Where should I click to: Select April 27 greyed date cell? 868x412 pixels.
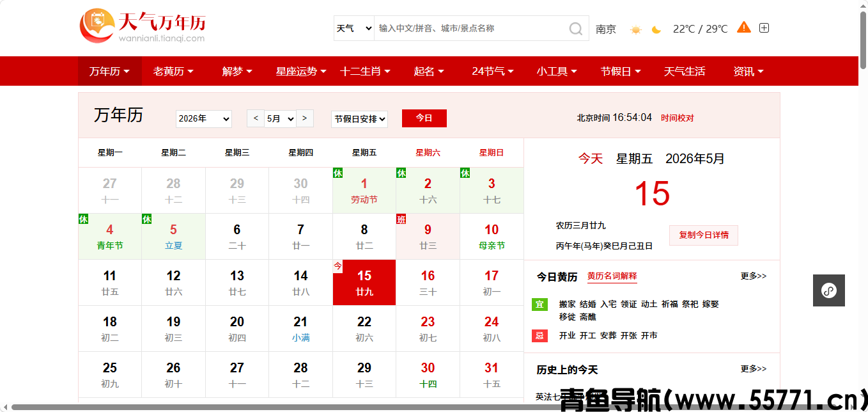[x=110, y=191]
